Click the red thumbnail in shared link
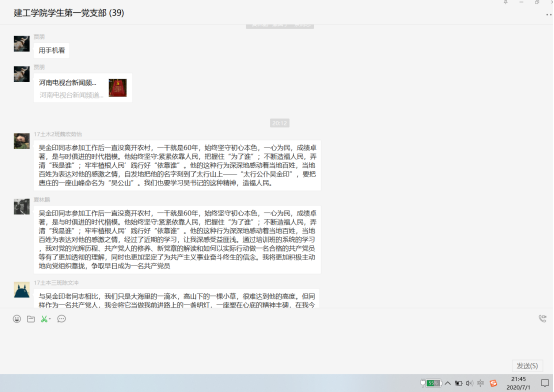 [x=118, y=88]
